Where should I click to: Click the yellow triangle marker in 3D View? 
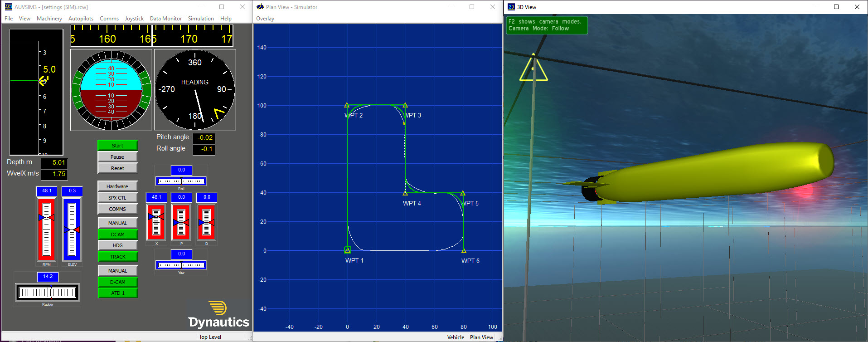click(533, 69)
